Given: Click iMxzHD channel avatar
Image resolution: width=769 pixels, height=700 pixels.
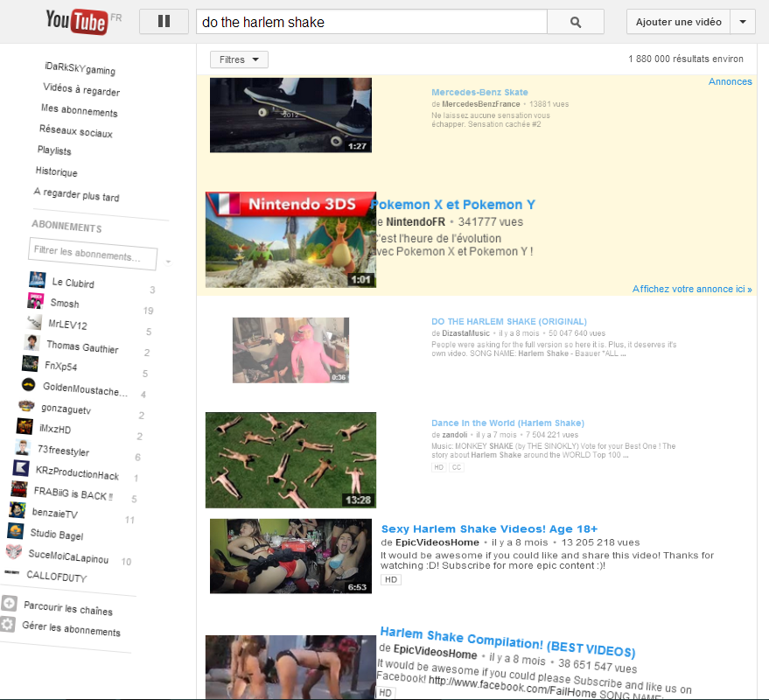Looking at the screenshot, I should tap(24, 426).
